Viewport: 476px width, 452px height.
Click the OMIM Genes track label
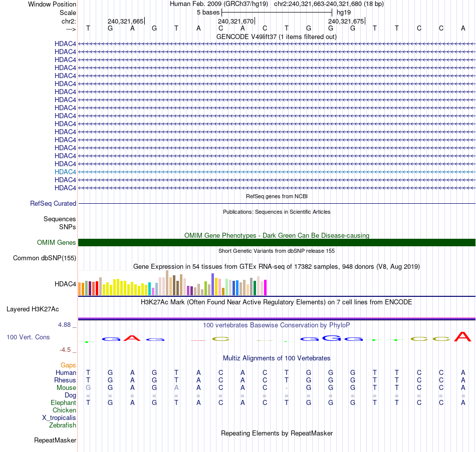coord(57,243)
